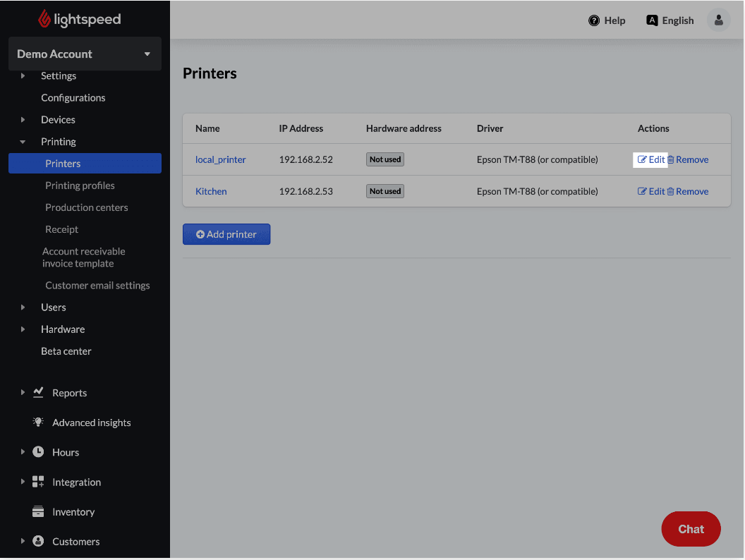The height and width of the screenshot is (560, 745).
Task: Remove the Kitchen printer
Action: [x=688, y=191]
